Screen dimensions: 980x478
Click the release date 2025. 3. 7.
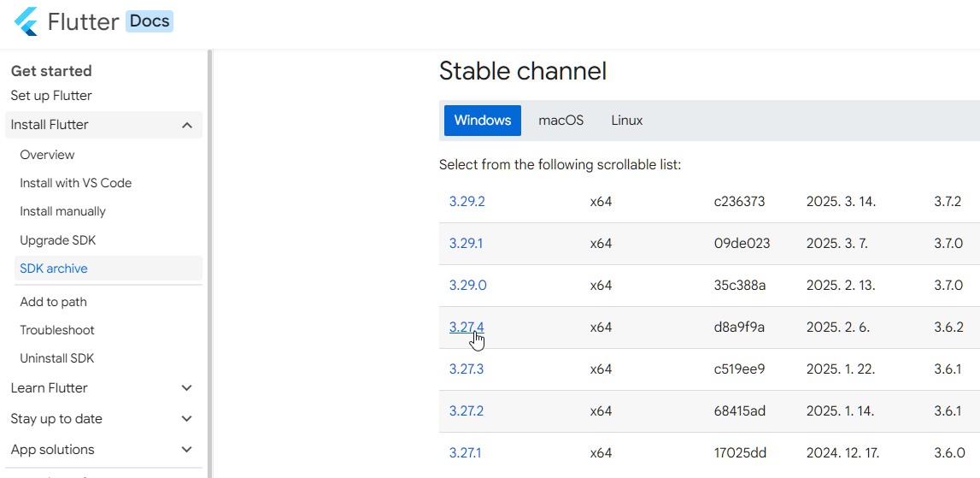click(x=836, y=244)
